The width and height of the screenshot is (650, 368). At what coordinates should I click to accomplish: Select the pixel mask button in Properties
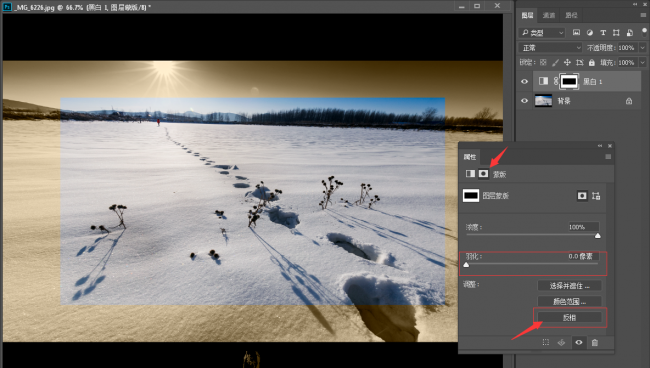pyautogui.click(x=582, y=196)
